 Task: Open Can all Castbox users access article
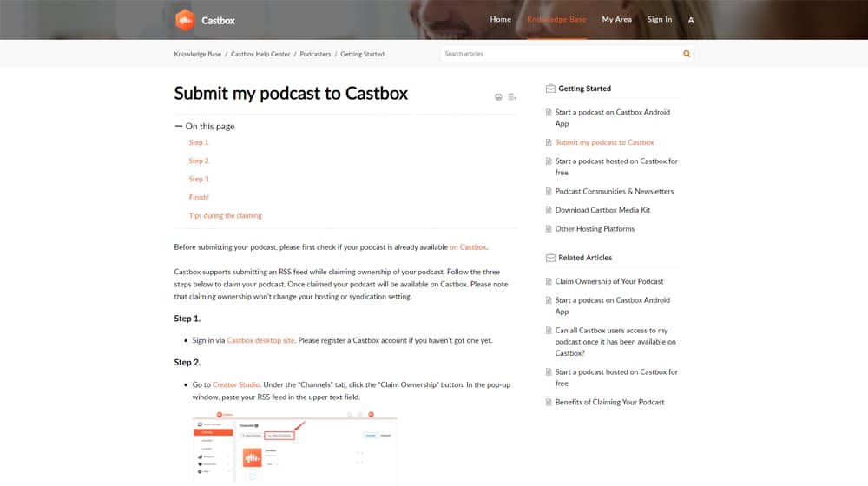[615, 342]
